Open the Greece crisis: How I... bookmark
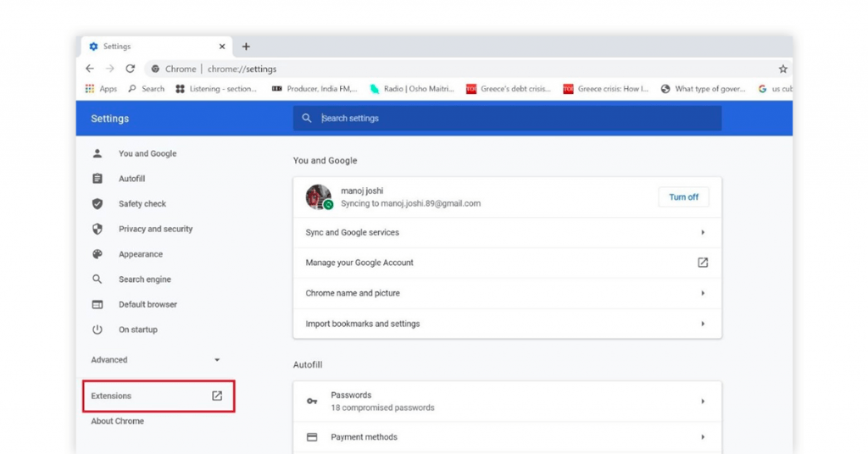Screen dimensions: 868x454 point(605,88)
